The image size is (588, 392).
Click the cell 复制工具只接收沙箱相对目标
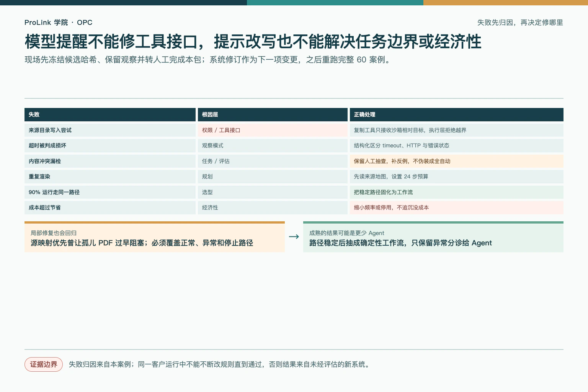pyautogui.click(x=457, y=130)
